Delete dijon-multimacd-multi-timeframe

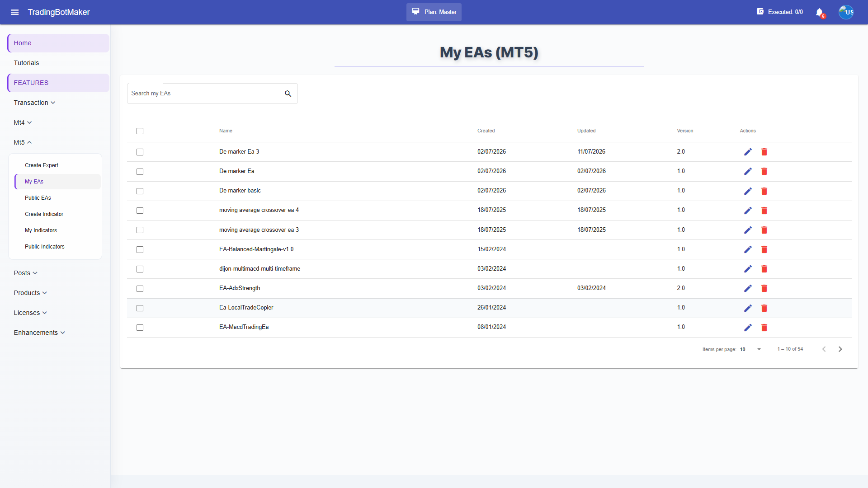point(764,269)
